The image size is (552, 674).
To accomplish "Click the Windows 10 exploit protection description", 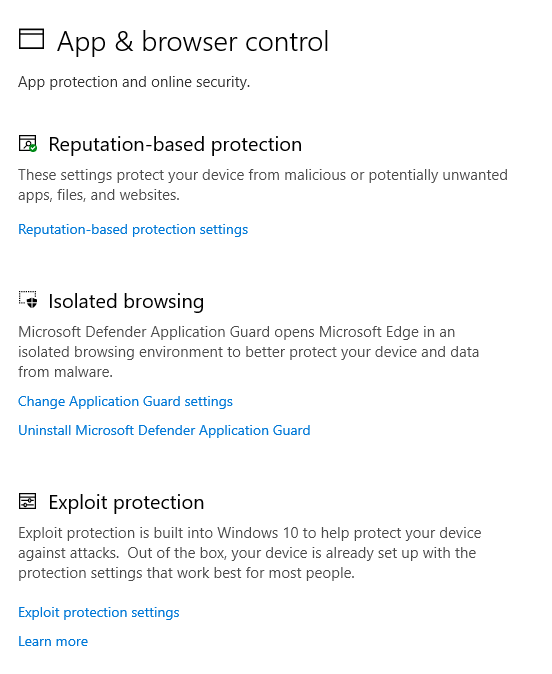I will click(250, 553).
